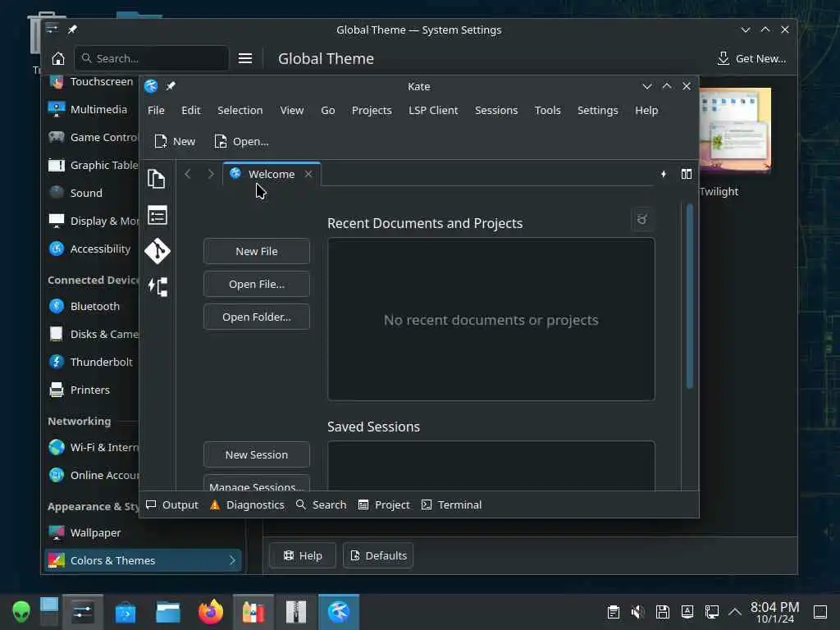Click the Help button in System Settings
This screenshot has height=630, width=840.
coord(303,555)
